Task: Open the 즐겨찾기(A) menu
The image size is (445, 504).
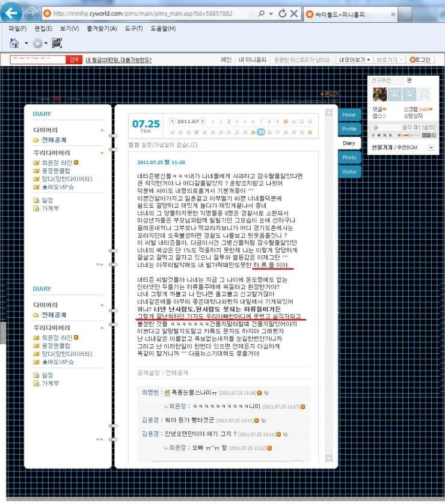Action: 102,29
